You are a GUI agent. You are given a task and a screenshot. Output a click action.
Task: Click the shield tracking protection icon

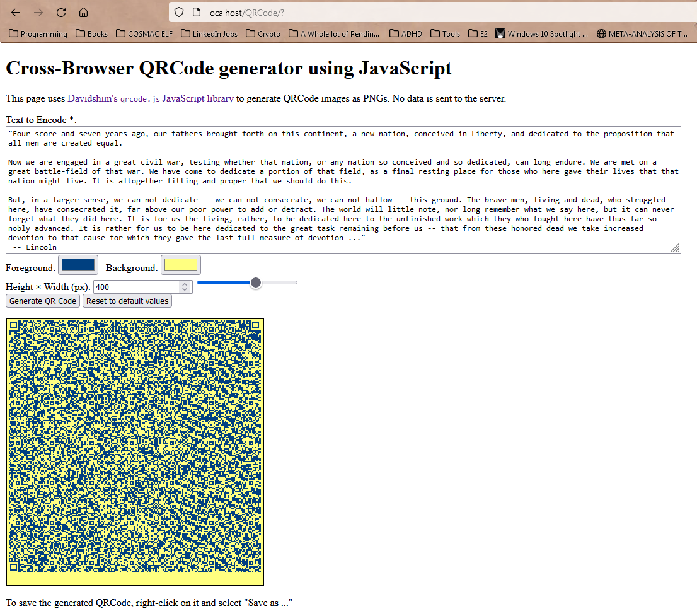[179, 13]
